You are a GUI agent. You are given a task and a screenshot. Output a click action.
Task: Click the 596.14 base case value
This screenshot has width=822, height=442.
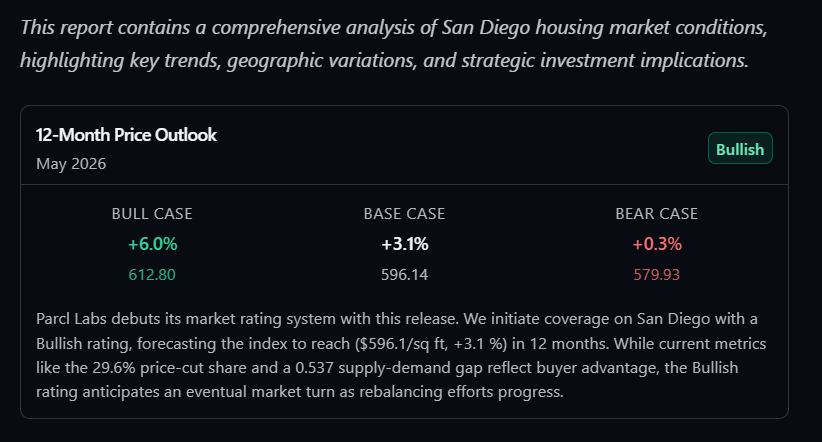pyautogui.click(x=404, y=274)
